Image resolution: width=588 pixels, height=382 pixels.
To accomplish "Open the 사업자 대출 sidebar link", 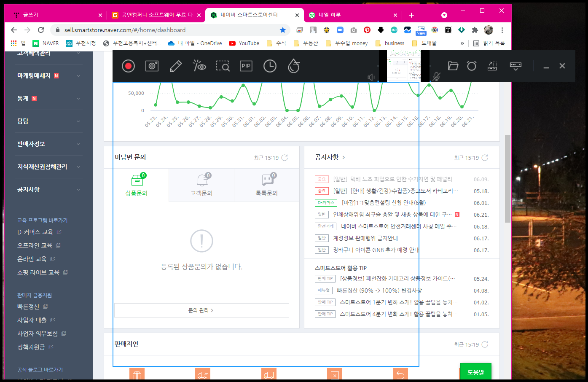I will tap(36, 320).
